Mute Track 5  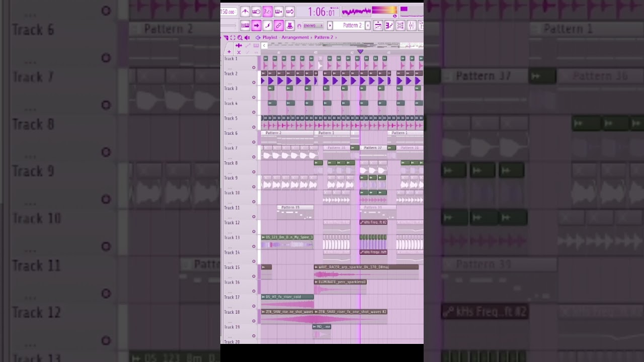254,127
